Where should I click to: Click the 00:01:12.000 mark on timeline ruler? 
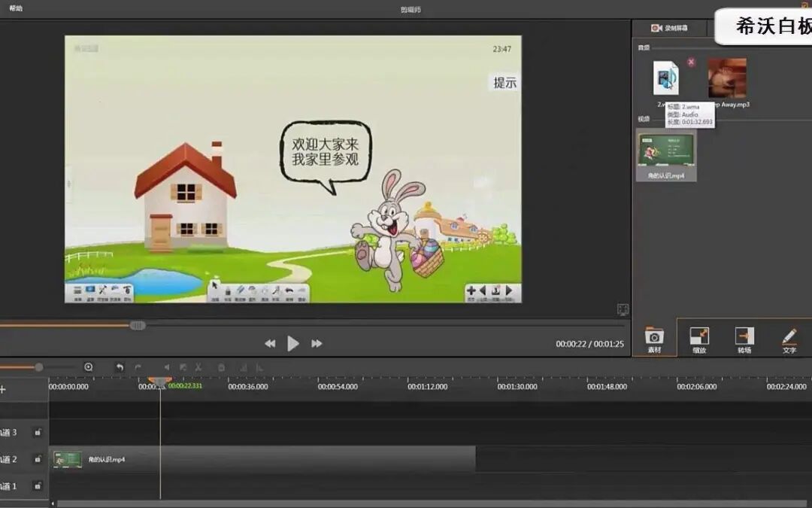point(427,387)
